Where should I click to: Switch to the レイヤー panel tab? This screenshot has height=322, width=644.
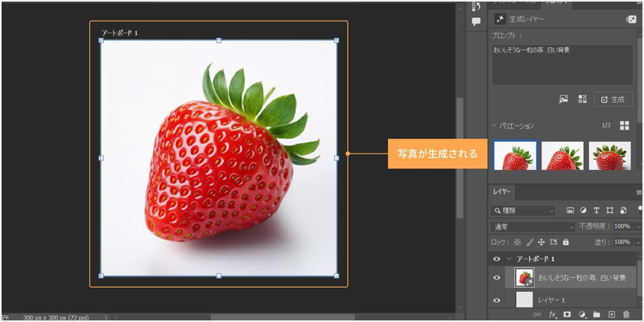pos(502,192)
